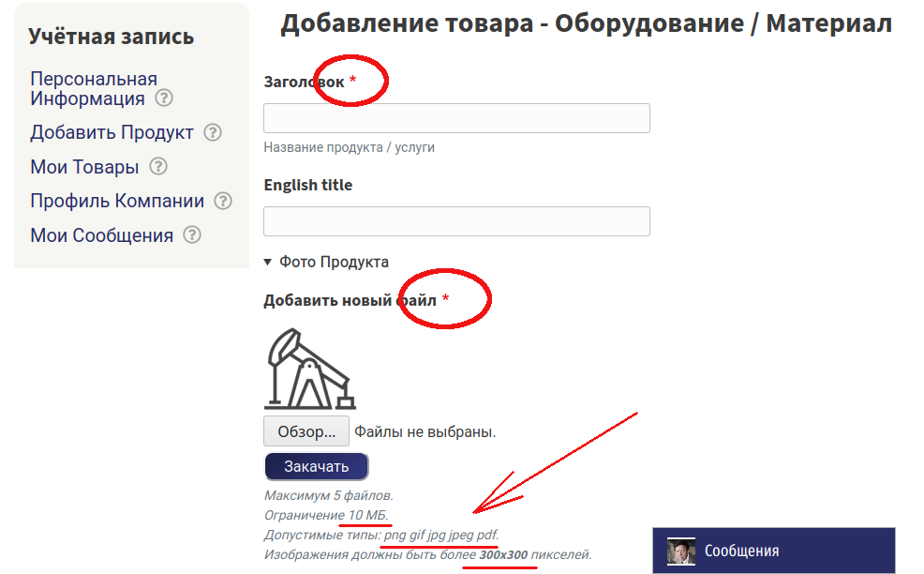Click the Файлы не выбраны text

pos(425,431)
